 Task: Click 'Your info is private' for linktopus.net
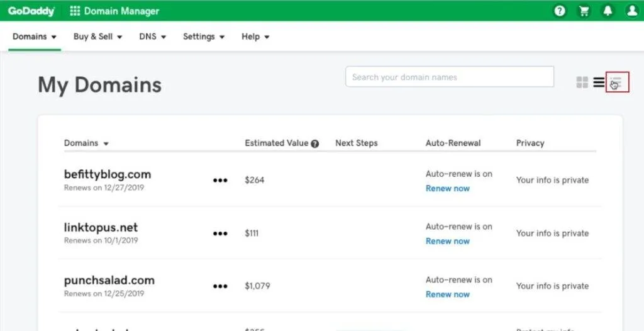[x=552, y=233]
